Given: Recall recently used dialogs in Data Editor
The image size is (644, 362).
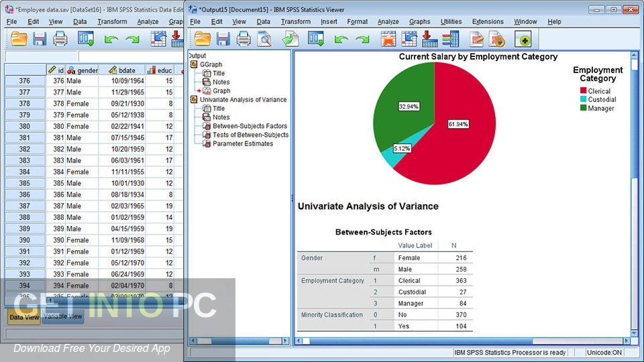Looking at the screenshot, I should 86,39.
